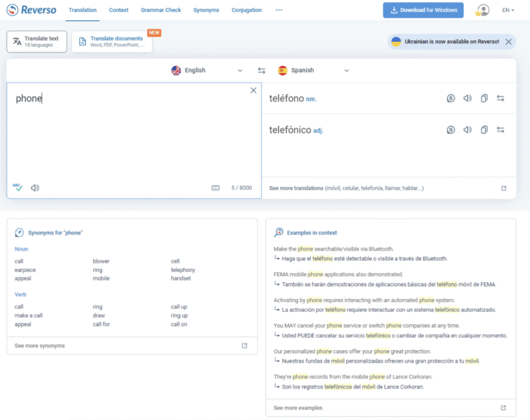Image resolution: width=530 pixels, height=420 pixels.
Task: Play audio of the source text
Action: pyautogui.click(x=35, y=188)
